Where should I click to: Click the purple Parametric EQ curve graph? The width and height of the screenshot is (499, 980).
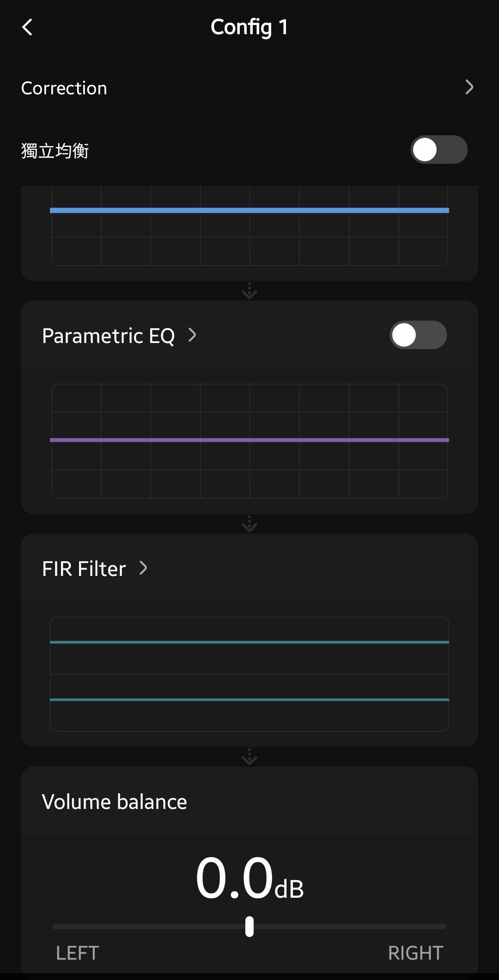pyautogui.click(x=249, y=441)
